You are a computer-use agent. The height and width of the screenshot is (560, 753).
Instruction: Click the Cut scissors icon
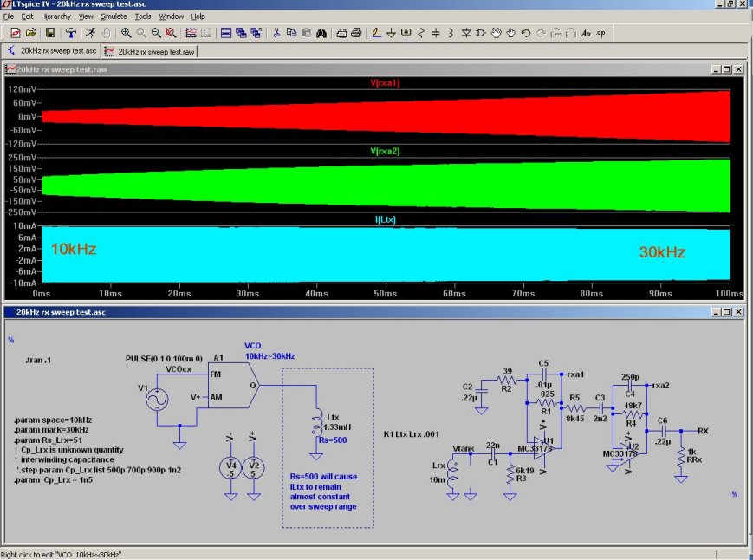276,33
